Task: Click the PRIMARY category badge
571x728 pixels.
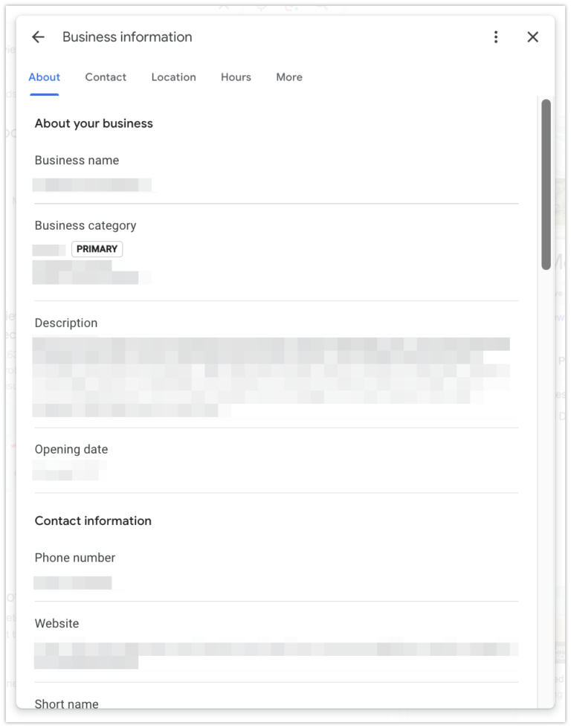Action: pyautogui.click(x=97, y=249)
